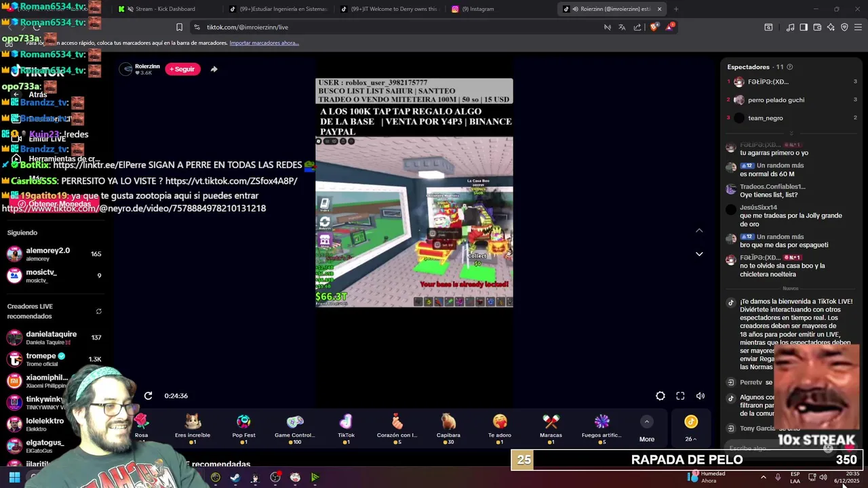Switch to the Instagram tab
Screen dimensions: 868x488
(x=500, y=9)
